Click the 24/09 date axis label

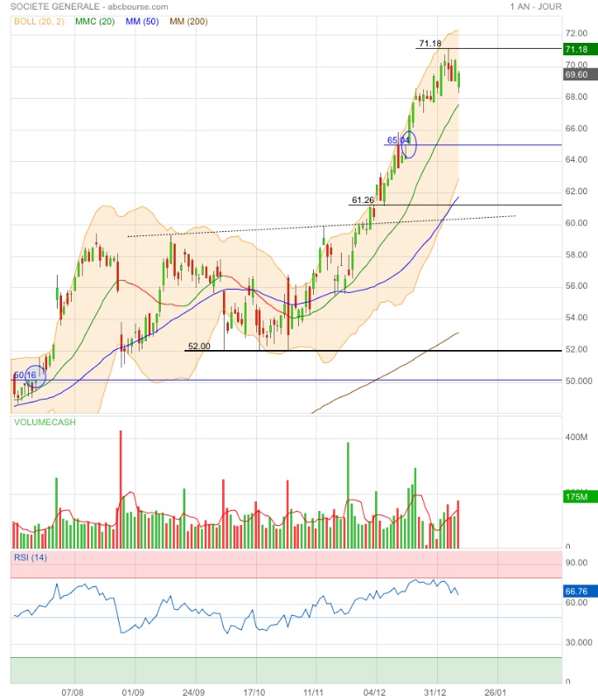[x=193, y=692]
